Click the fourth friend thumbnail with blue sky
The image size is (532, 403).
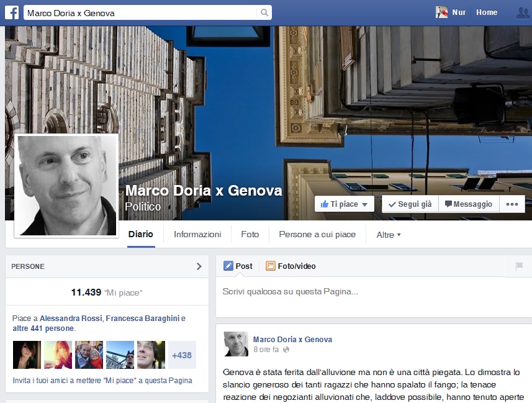[120, 355]
